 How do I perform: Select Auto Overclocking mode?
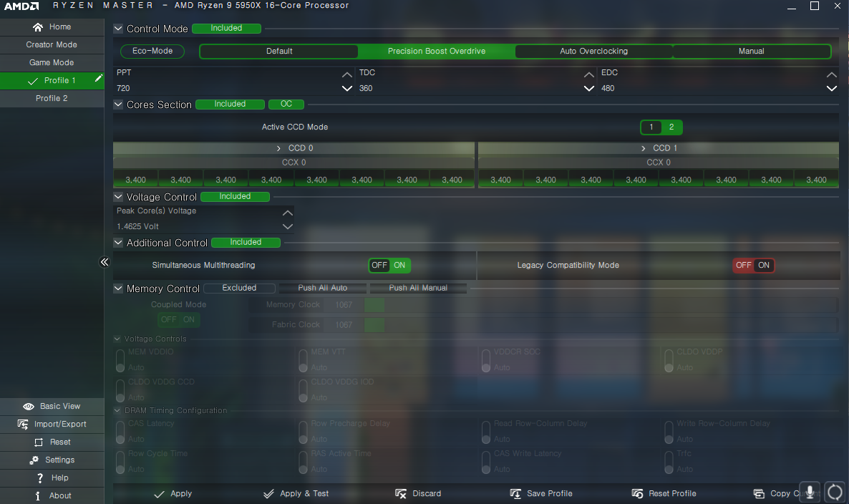click(x=593, y=52)
